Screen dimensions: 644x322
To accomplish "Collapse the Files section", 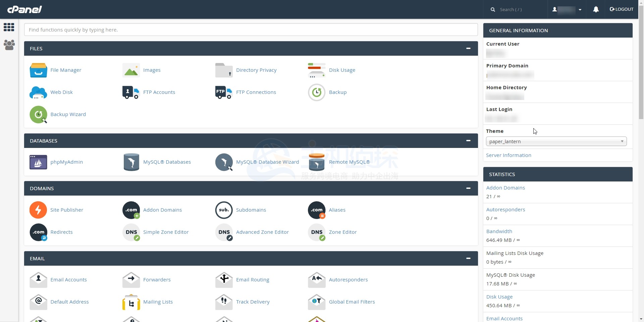I will (468, 49).
